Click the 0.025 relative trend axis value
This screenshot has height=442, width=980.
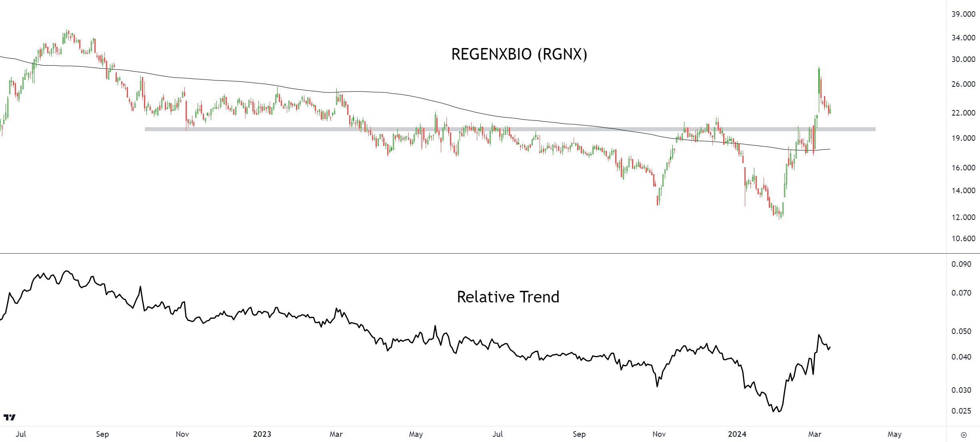coord(961,411)
